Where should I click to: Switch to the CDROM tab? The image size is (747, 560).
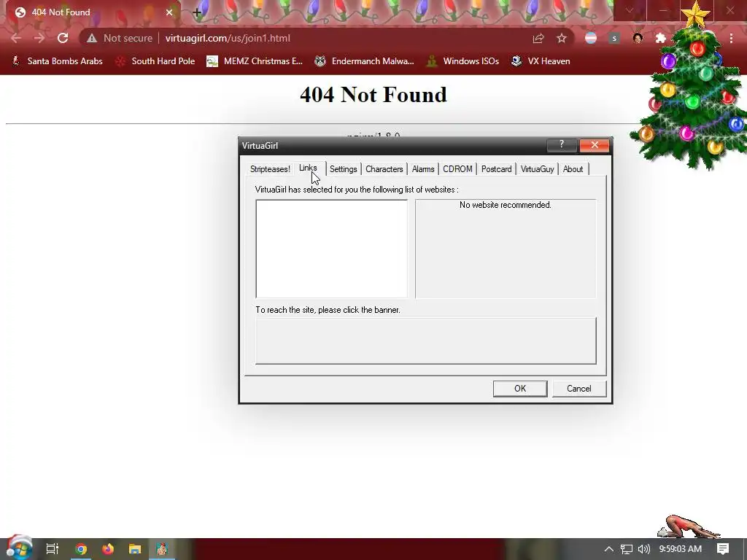(x=457, y=169)
